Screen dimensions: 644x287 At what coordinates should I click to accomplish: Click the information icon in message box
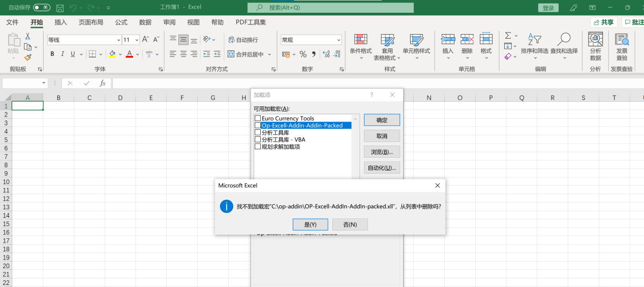(x=226, y=207)
